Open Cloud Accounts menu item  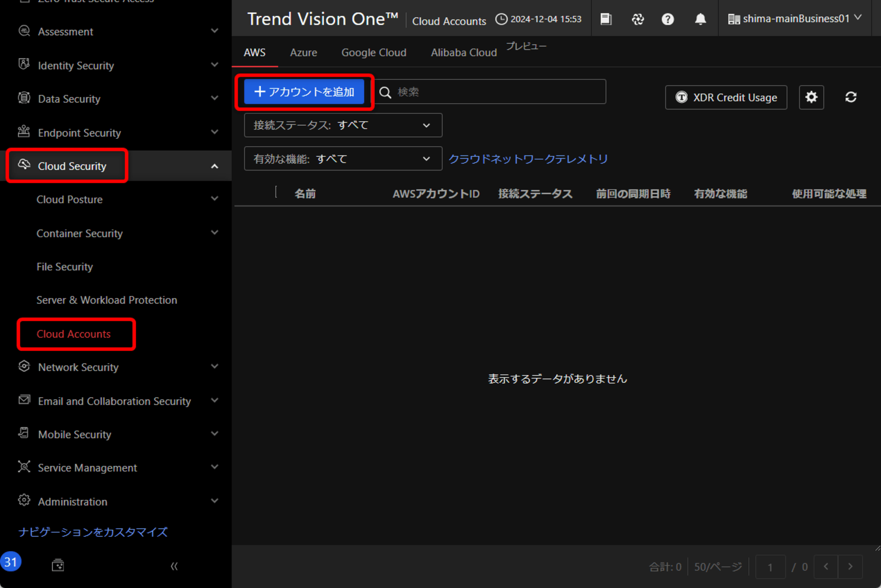(74, 334)
